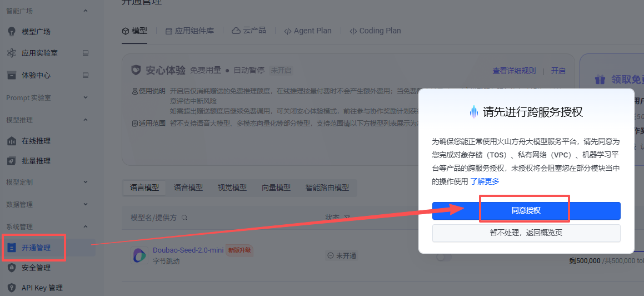The height and width of the screenshot is (296, 644).
Task: Click the 使用说明 person icon
Action: (x=134, y=91)
